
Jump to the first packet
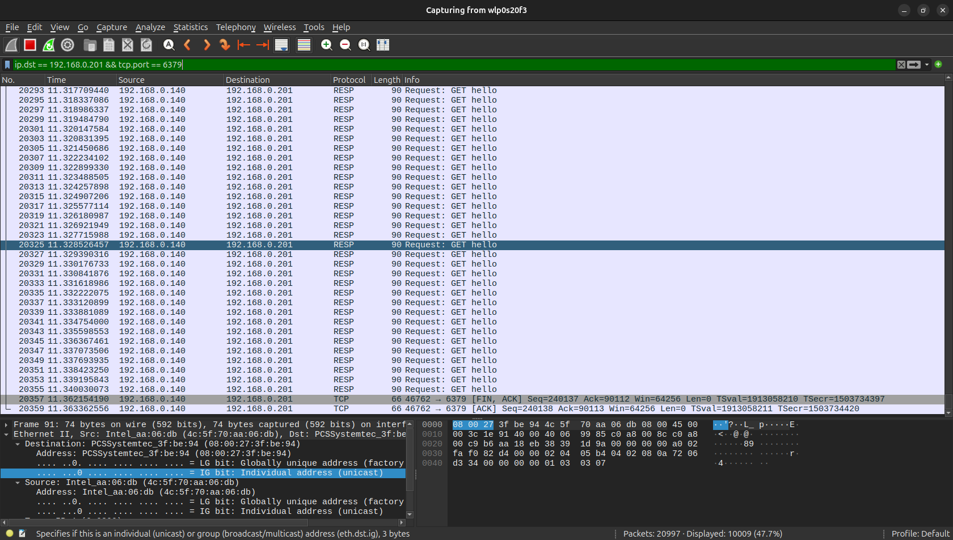click(x=243, y=45)
